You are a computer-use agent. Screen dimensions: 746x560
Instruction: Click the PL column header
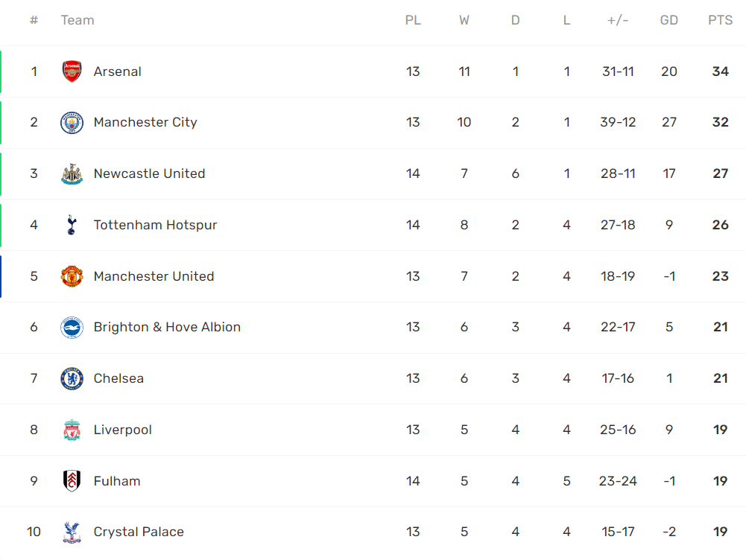point(413,20)
